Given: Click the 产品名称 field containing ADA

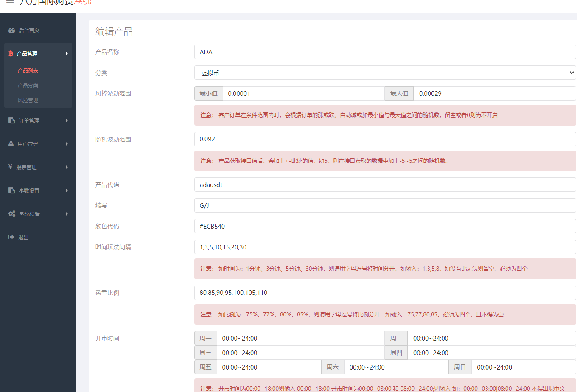Looking at the screenshot, I should point(385,52).
